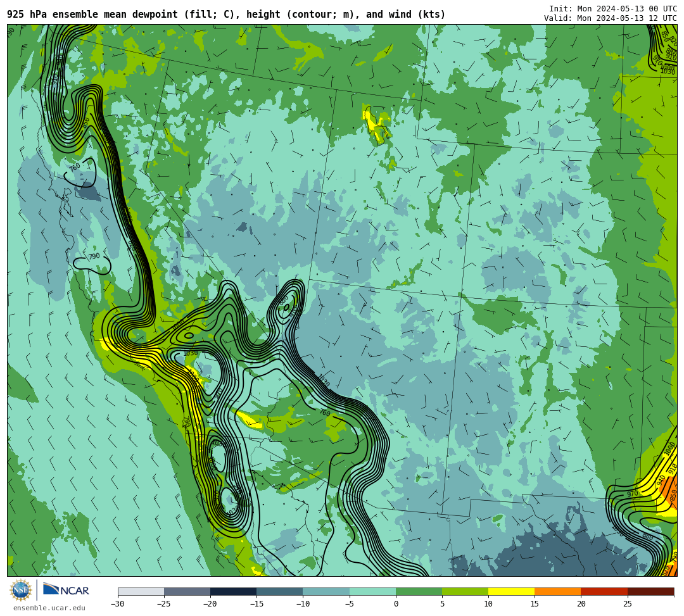684x616 pixels.
Task: Pick the mint -5 to 0 colorbar segment
Action: 372,591
